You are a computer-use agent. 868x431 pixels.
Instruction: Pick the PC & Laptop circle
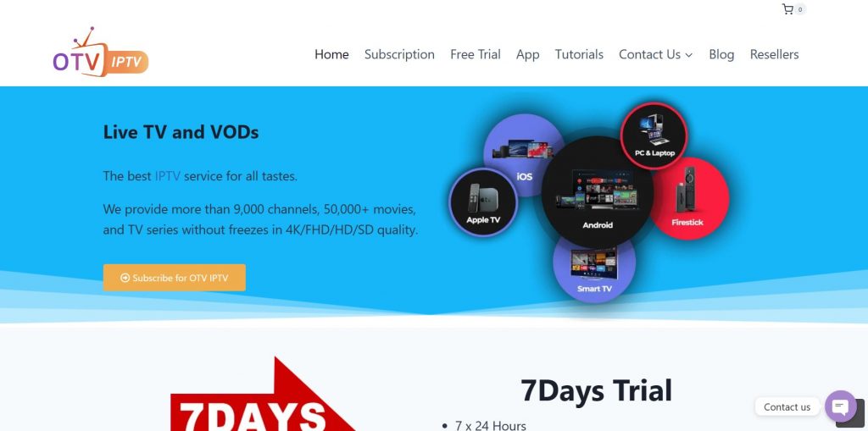tap(654, 135)
